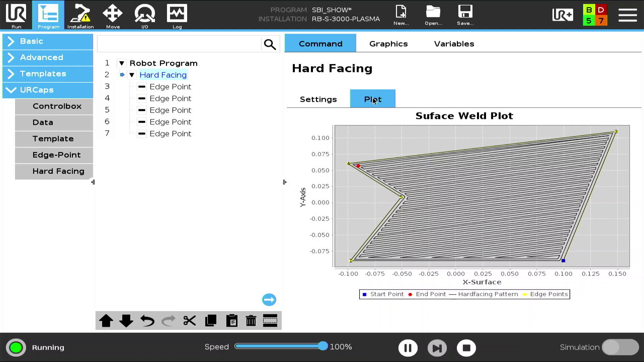Click the cut scissors icon
Screen dimensions: 644x362
[x=190, y=321]
